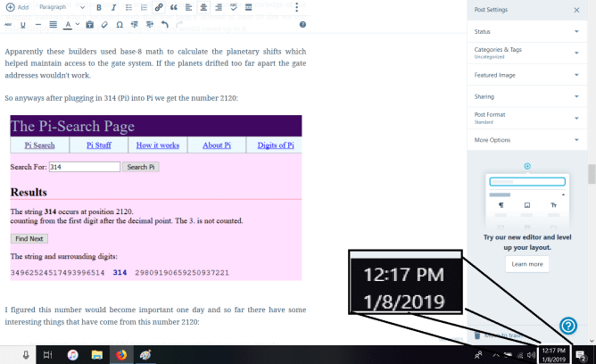Image resolution: width=596 pixels, height=364 pixels.
Task: Insert a blockquote with the quote icon
Action: 174,7
